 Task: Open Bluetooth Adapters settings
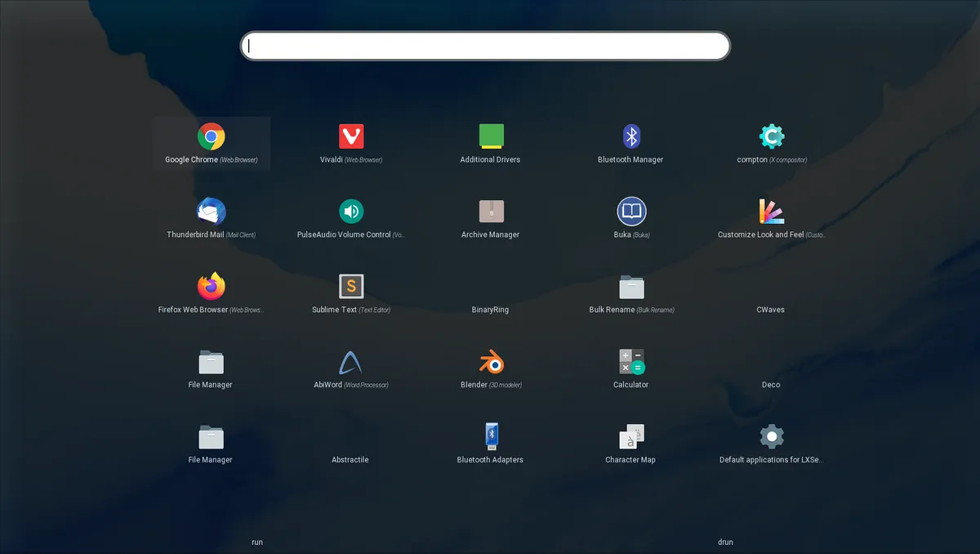tap(491, 445)
